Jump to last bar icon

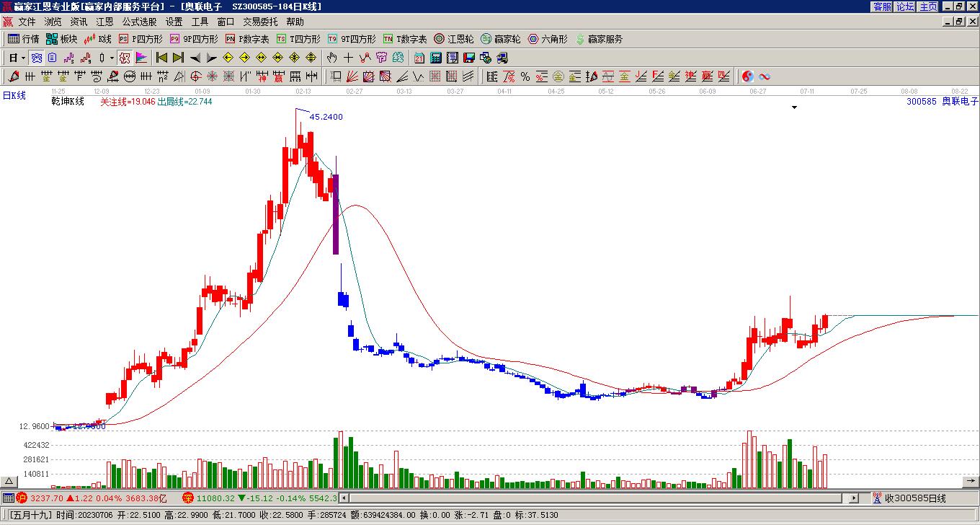(178, 58)
